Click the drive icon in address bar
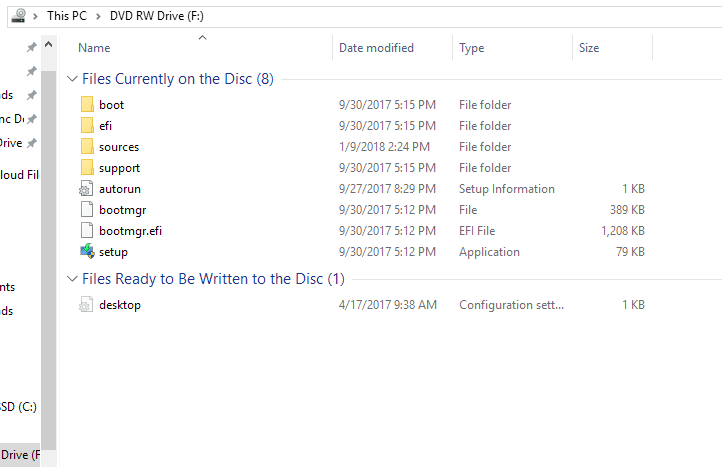 click(18, 16)
